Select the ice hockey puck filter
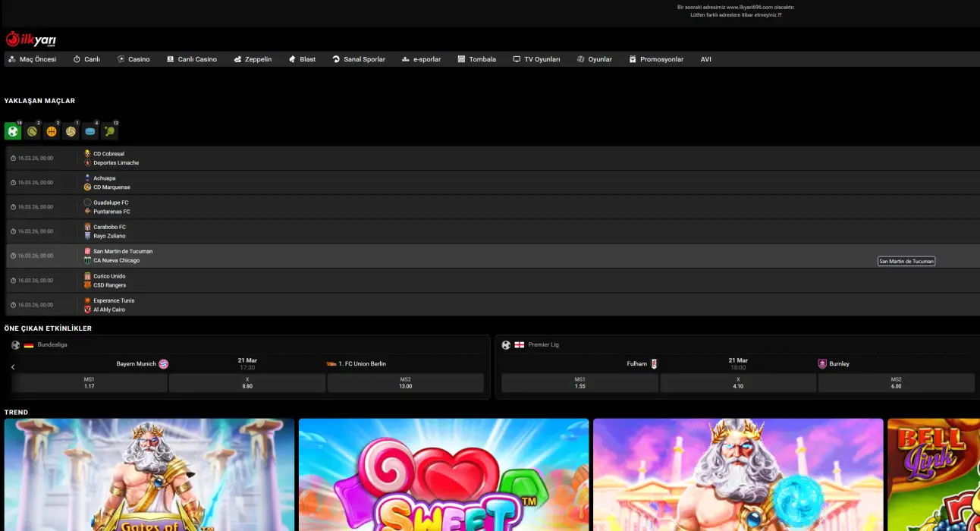Image resolution: width=980 pixels, height=531 pixels. click(90, 131)
